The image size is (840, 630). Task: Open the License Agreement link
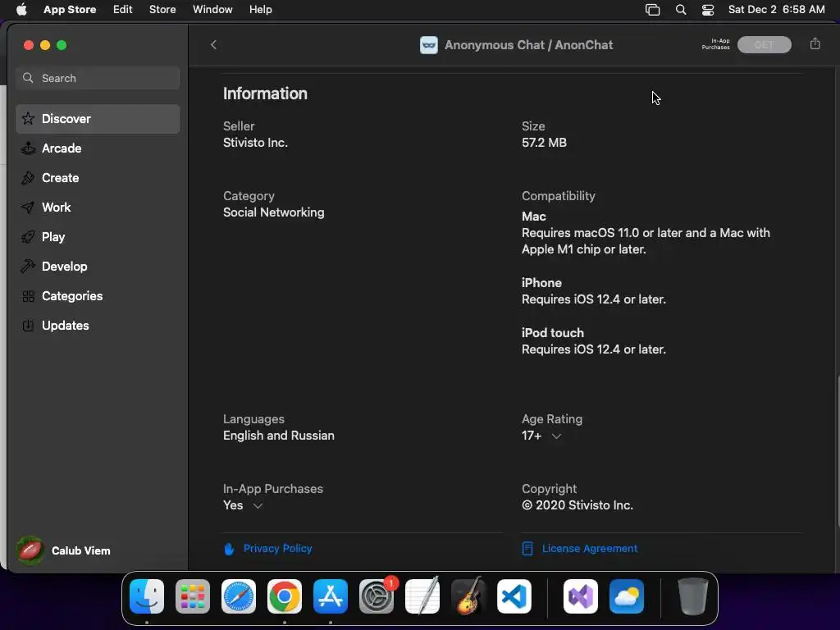[x=589, y=549]
